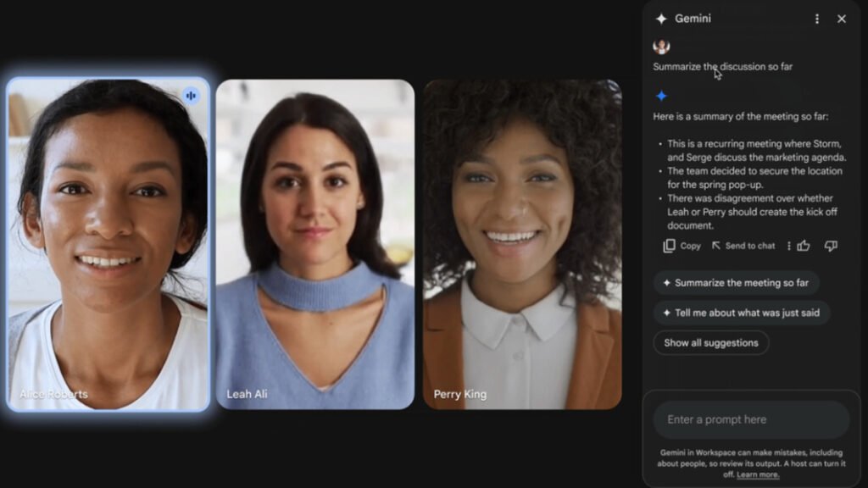The height and width of the screenshot is (488, 868).
Task: Select Alice Roberts' video tile
Action: coord(110,246)
